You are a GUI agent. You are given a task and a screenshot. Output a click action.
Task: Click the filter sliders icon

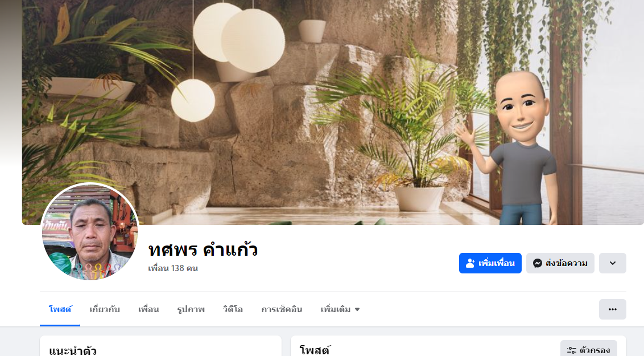(571, 350)
